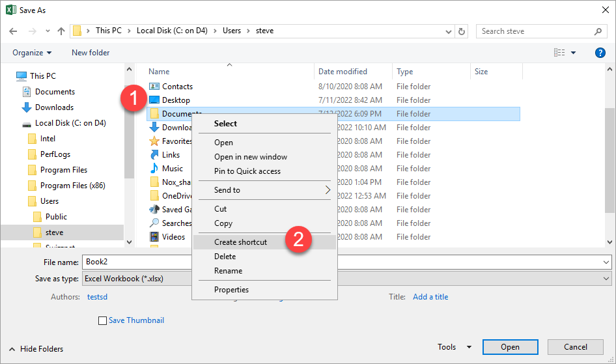Click the Users breadcrumb in address bar
616x364 pixels.
(232, 31)
